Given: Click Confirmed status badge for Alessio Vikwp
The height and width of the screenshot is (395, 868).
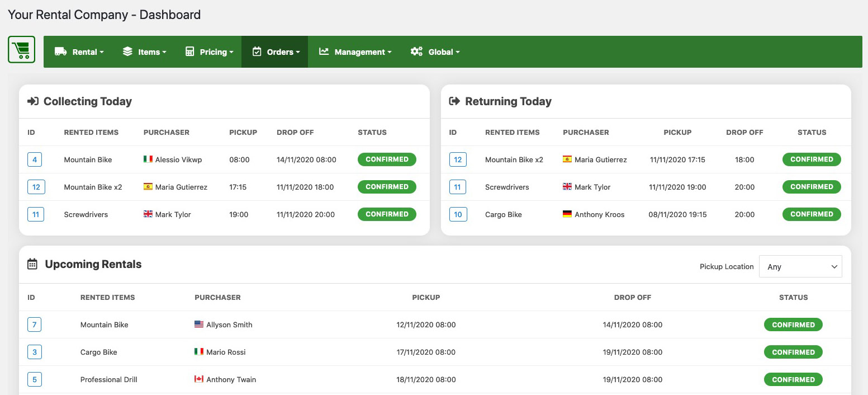Looking at the screenshot, I should pos(387,159).
